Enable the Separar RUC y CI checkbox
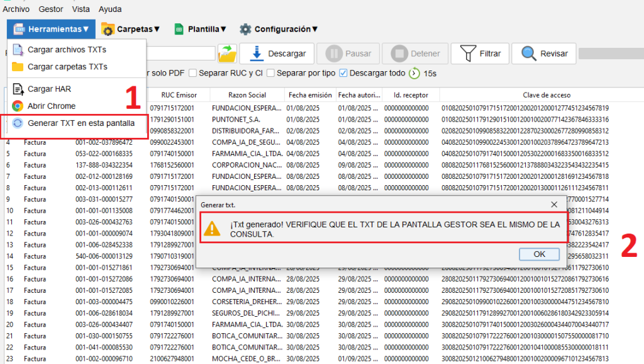The height and width of the screenshot is (364, 644). point(194,73)
